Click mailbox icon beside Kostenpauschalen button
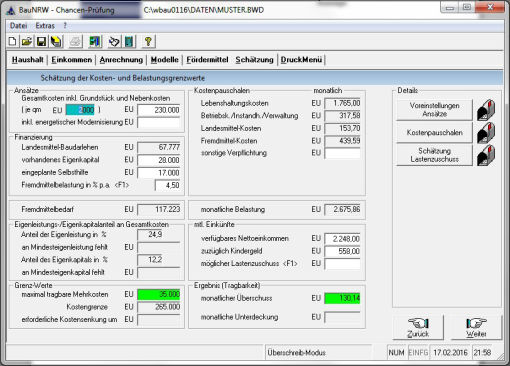 (486, 132)
